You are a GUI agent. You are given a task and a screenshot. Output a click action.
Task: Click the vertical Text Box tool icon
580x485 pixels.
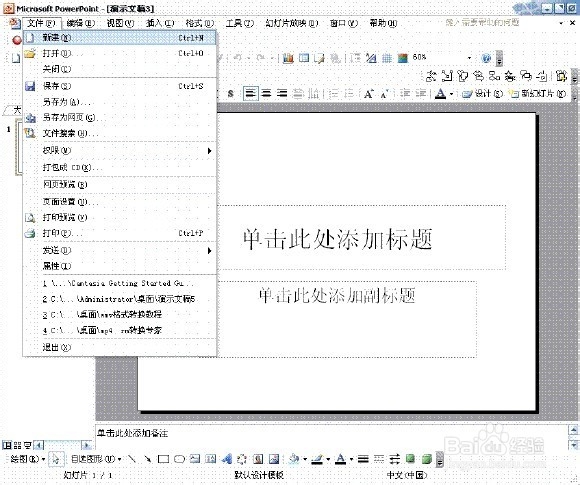pyautogui.click(x=211, y=459)
